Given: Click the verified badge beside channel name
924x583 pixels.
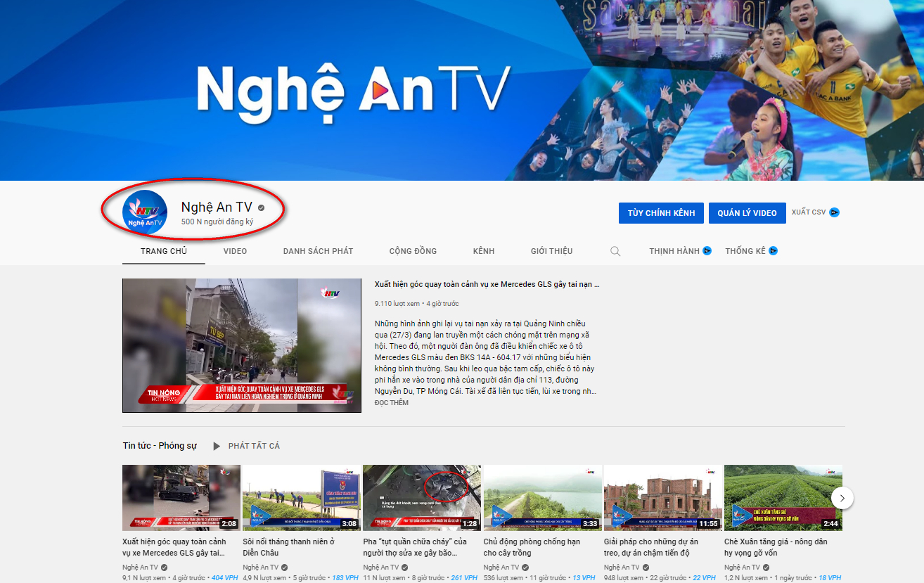Looking at the screenshot, I should pyautogui.click(x=261, y=208).
